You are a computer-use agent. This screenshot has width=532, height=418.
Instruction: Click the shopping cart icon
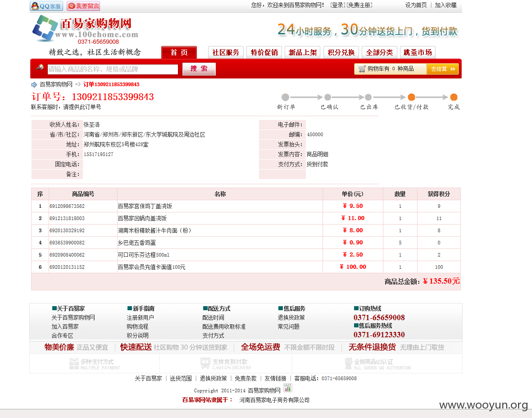362,69
